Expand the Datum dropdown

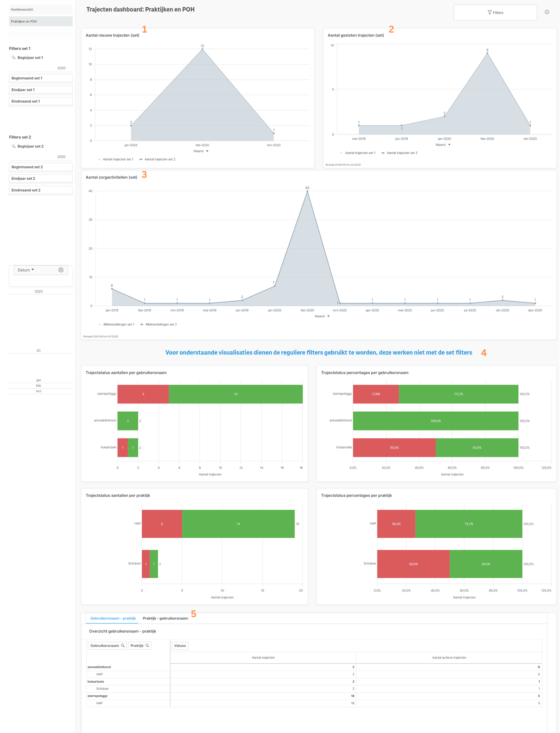[26, 270]
